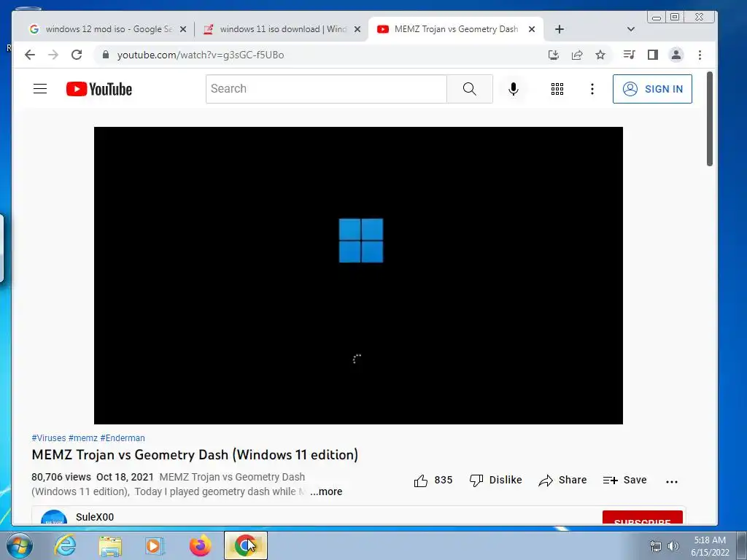Screen dimensions: 747x560
Task: Open more actions ellipsis below video
Action: [x=672, y=481]
